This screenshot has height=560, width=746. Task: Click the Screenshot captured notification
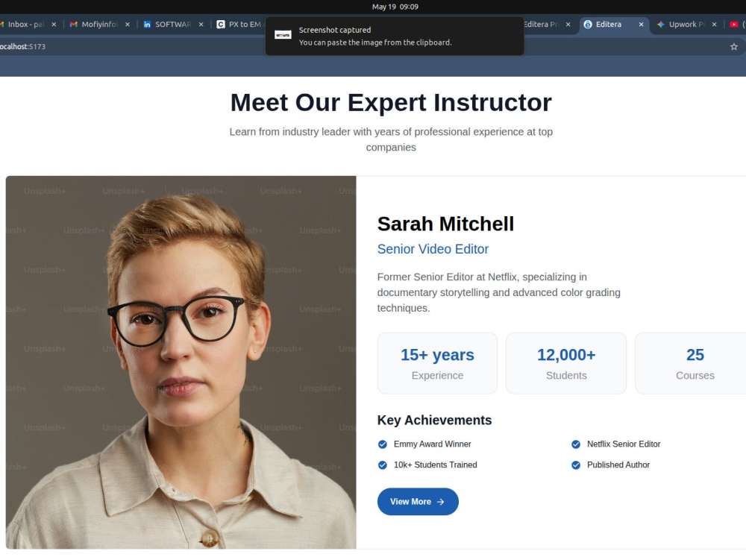tap(395, 36)
